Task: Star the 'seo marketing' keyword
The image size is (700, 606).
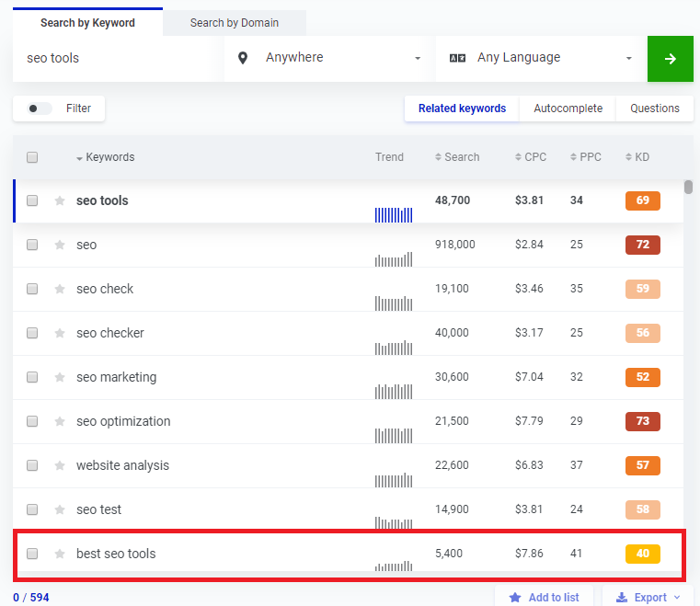Action: [60, 377]
